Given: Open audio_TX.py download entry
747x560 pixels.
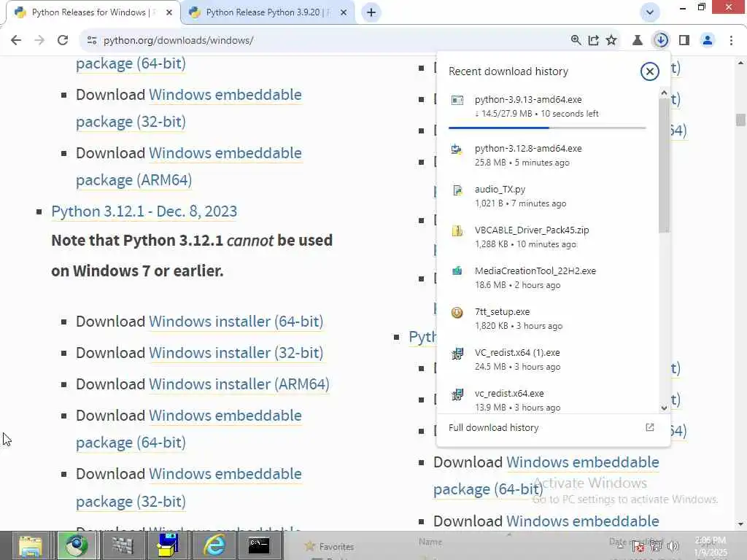Looking at the screenshot, I should tap(548, 196).
